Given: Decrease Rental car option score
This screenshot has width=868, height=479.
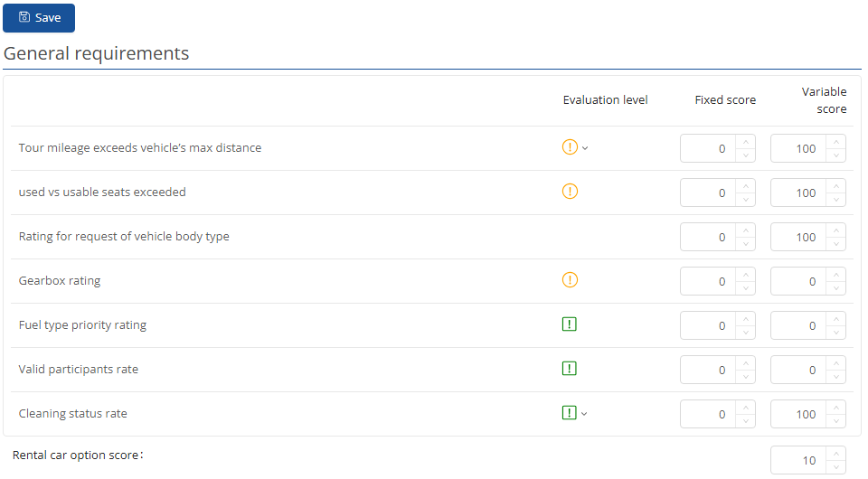Looking at the screenshot, I should pos(836,467).
